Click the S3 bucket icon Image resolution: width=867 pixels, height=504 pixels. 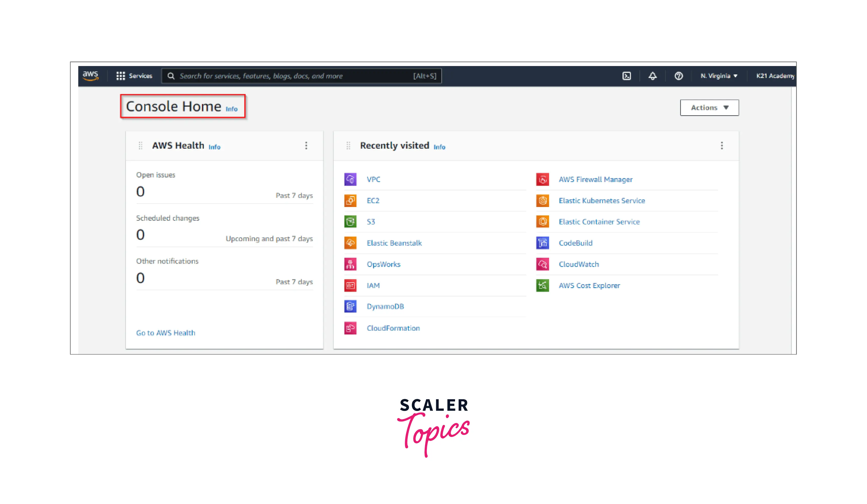point(350,222)
